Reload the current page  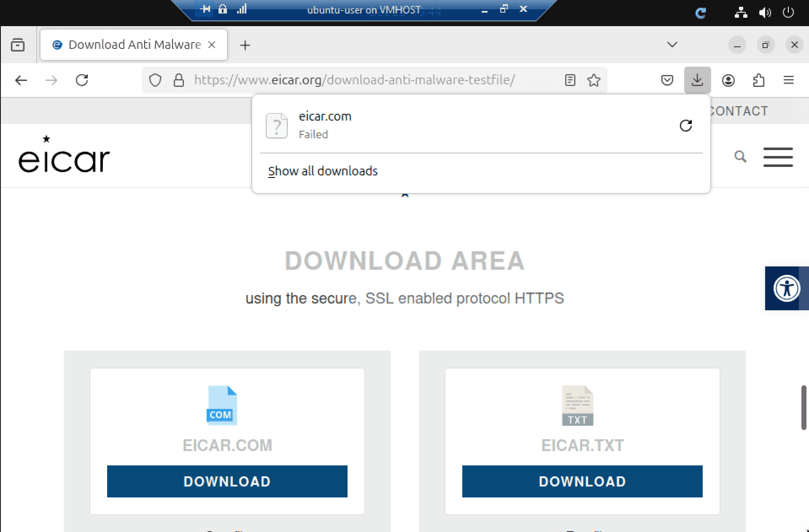coord(82,80)
